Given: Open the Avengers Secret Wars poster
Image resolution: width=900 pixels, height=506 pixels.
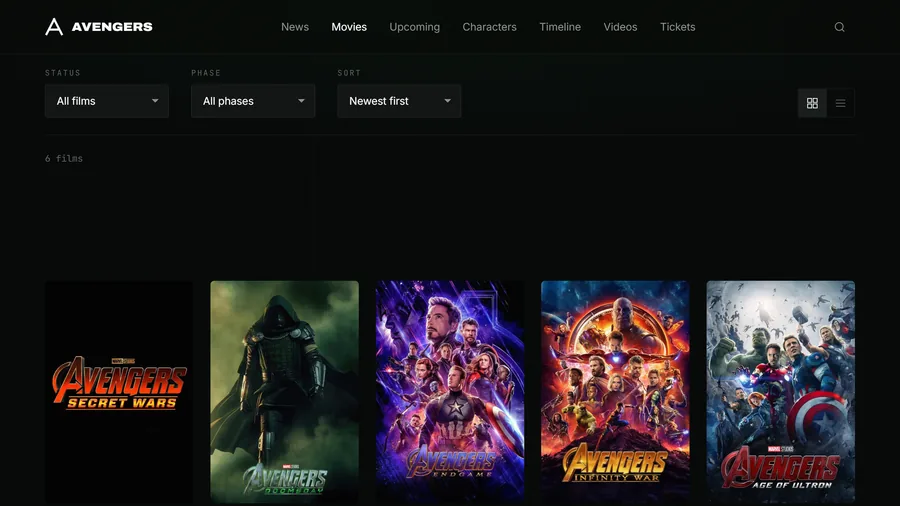Looking at the screenshot, I should coord(119,392).
